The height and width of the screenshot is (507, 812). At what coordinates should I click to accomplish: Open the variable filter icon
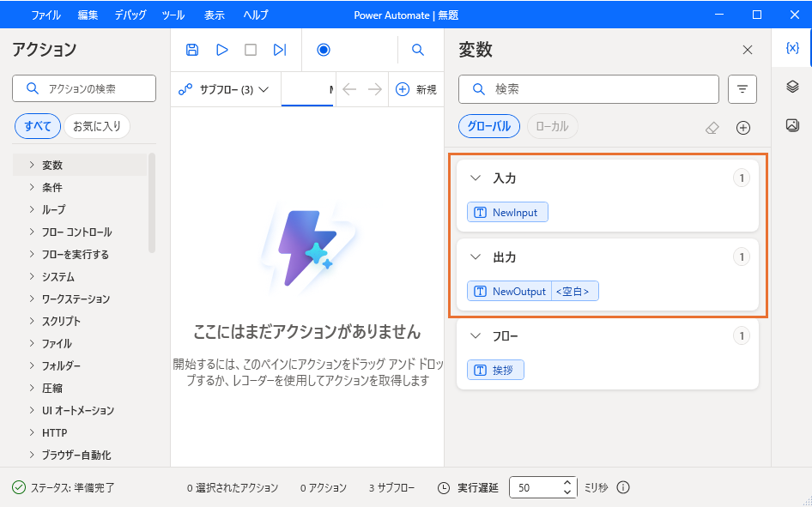pos(742,89)
